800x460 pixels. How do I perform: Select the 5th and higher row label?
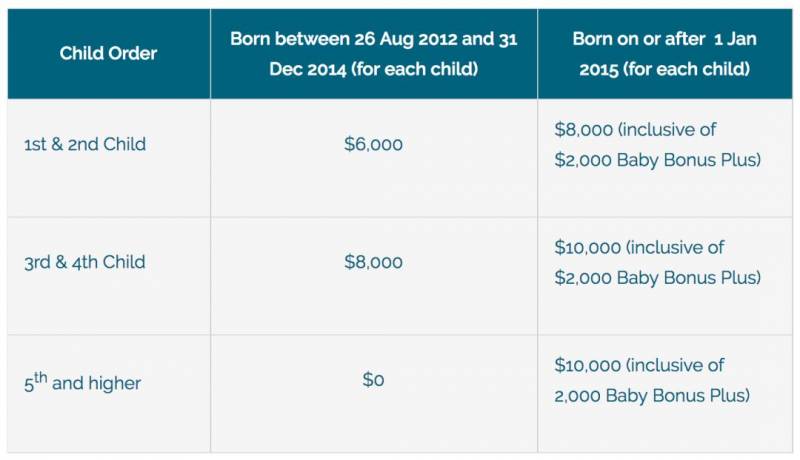click(x=82, y=382)
